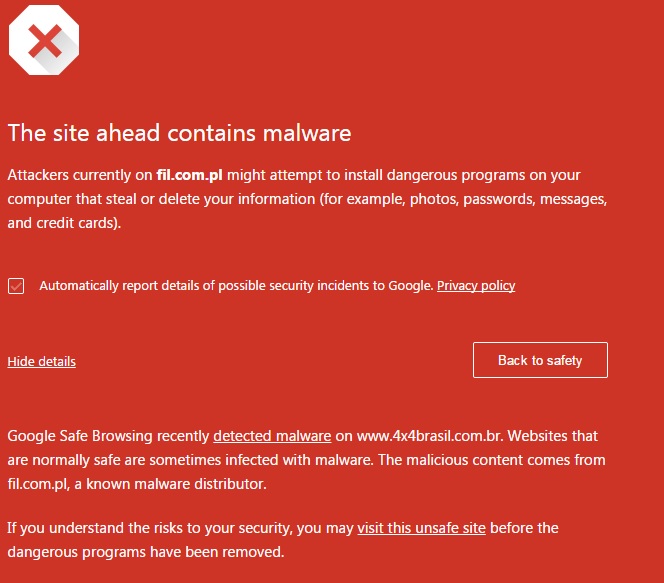Screen dimensions: 664x583
Task: Go back using Back to safety button
Action: pos(540,360)
